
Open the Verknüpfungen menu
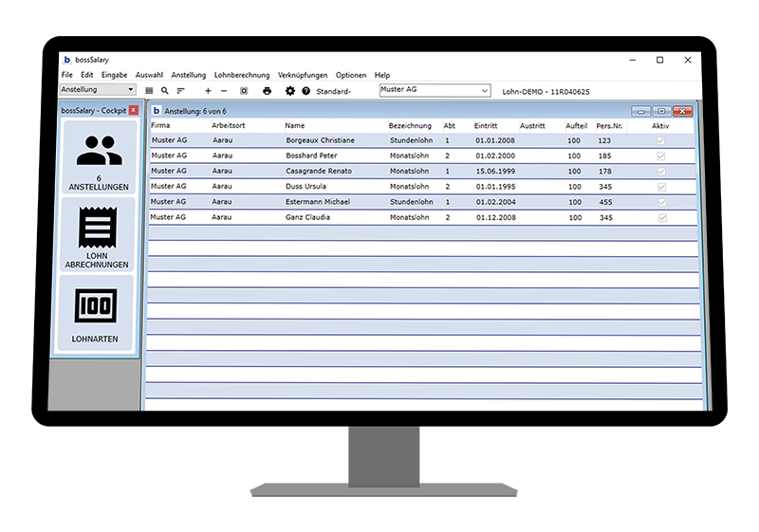pyautogui.click(x=303, y=75)
